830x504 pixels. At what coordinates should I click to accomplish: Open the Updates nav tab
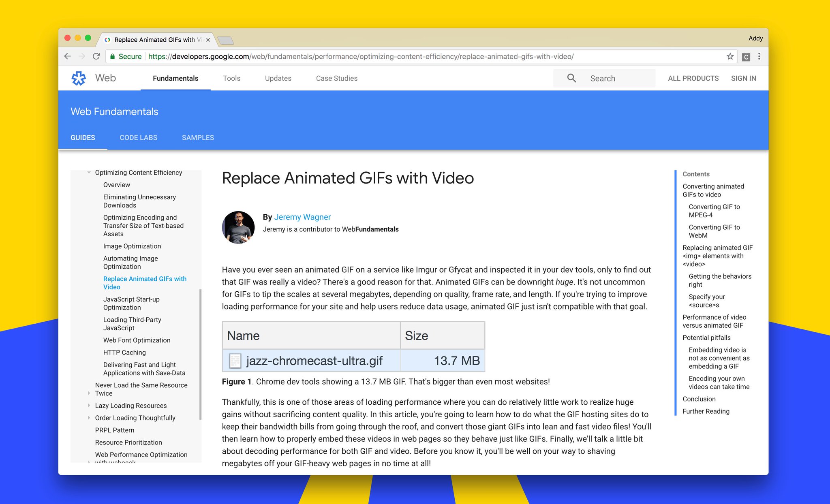278,78
